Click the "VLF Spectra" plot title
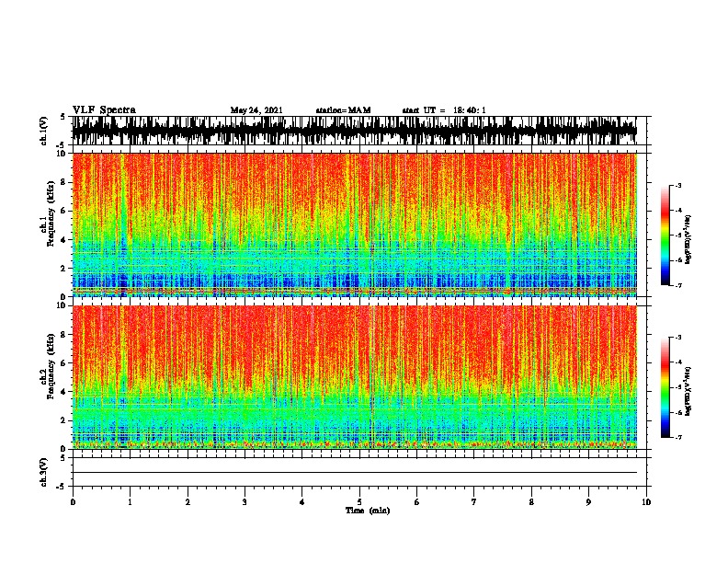The height and width of the screenshot is (563, 728). (x=104, y=110)
